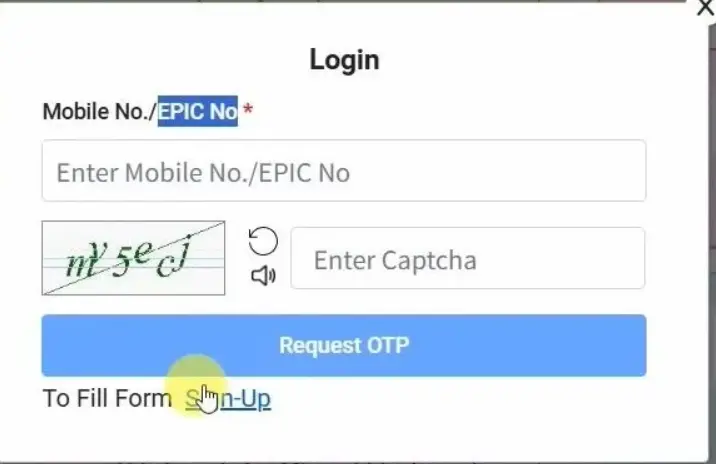Click the grey placeholder text in the mobile field
716x464 pixels.
tap(203, 173)
